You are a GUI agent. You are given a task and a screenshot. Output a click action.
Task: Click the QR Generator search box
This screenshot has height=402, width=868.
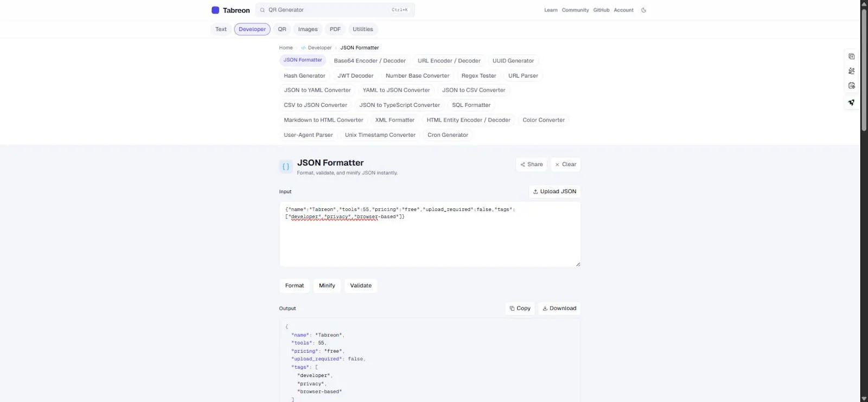coord(335,10)
